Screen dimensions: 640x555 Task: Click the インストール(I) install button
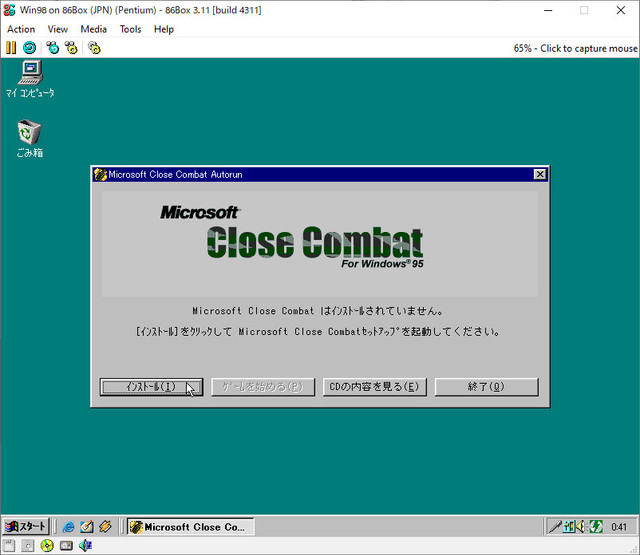coord(151,387)
